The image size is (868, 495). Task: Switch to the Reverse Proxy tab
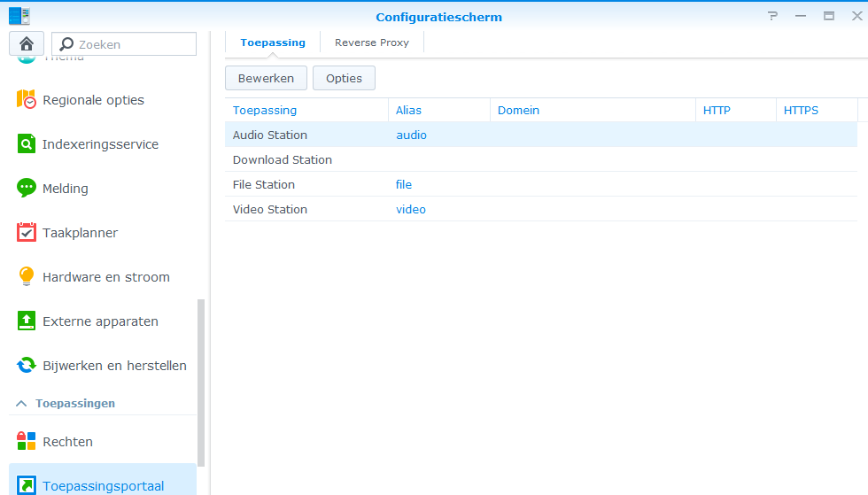coord(371,43)
